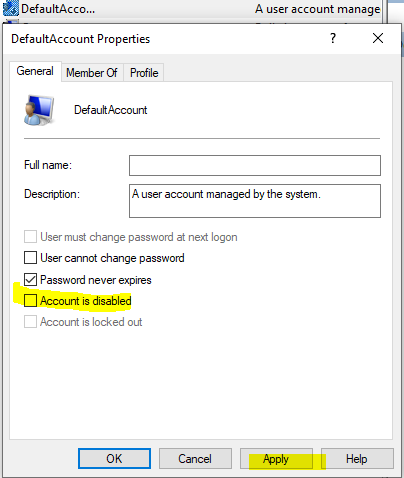
Task: Select the DefaultAcco... entry name in list
Action: [x=58, y=9]
